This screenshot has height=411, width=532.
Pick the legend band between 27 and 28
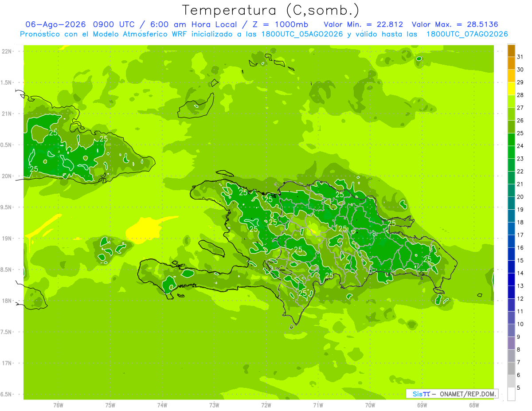point(511,102)
